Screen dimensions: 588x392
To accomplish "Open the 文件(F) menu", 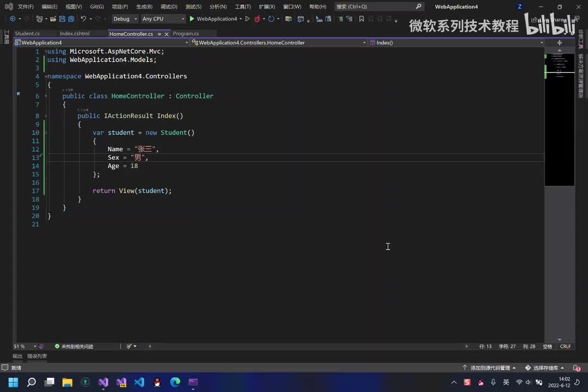I will [x=26, y=7].
